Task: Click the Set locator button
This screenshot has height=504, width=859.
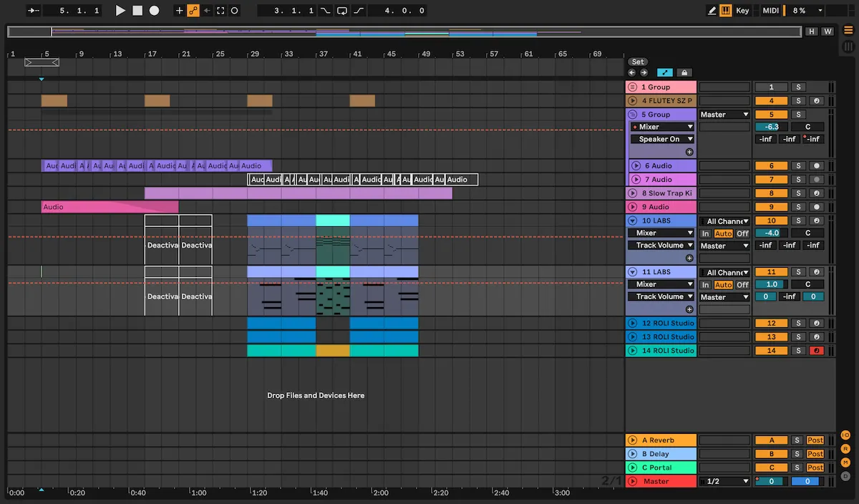Action: 637,62
